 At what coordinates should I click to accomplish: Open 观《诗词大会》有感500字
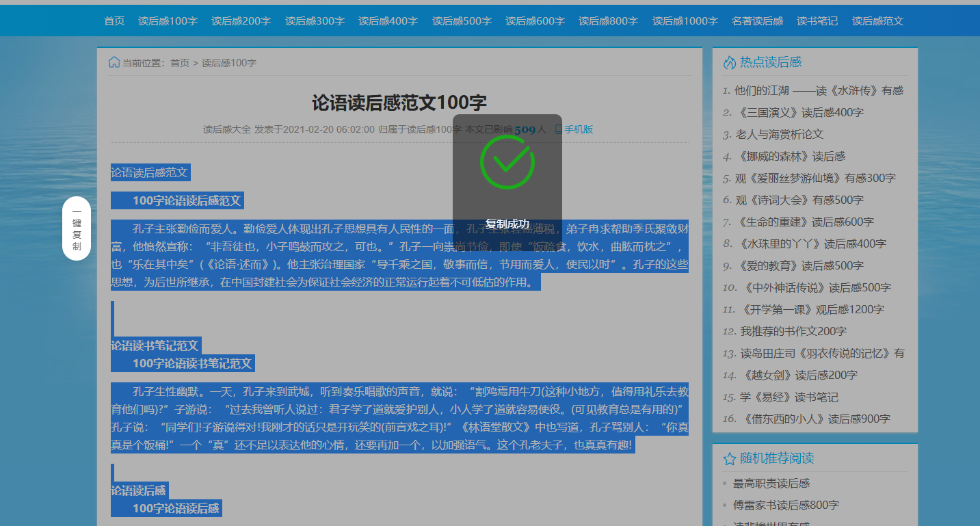pyautogui.click(x=799, y=200)
